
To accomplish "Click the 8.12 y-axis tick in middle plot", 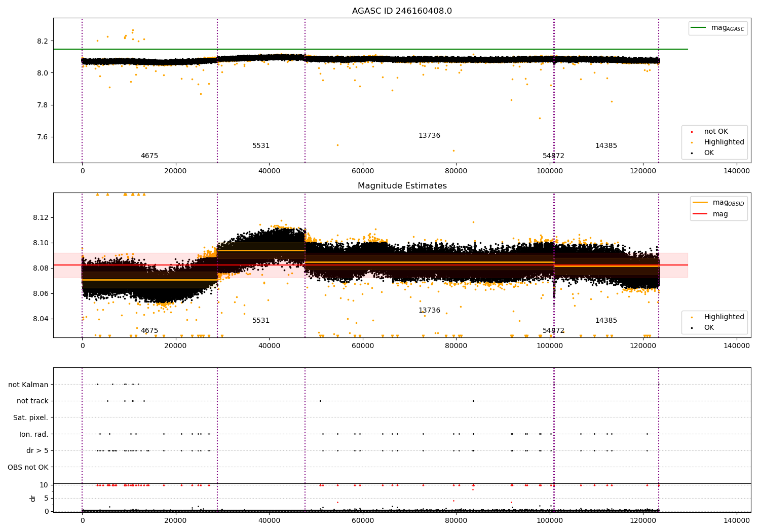I will [x=41, y=218].
